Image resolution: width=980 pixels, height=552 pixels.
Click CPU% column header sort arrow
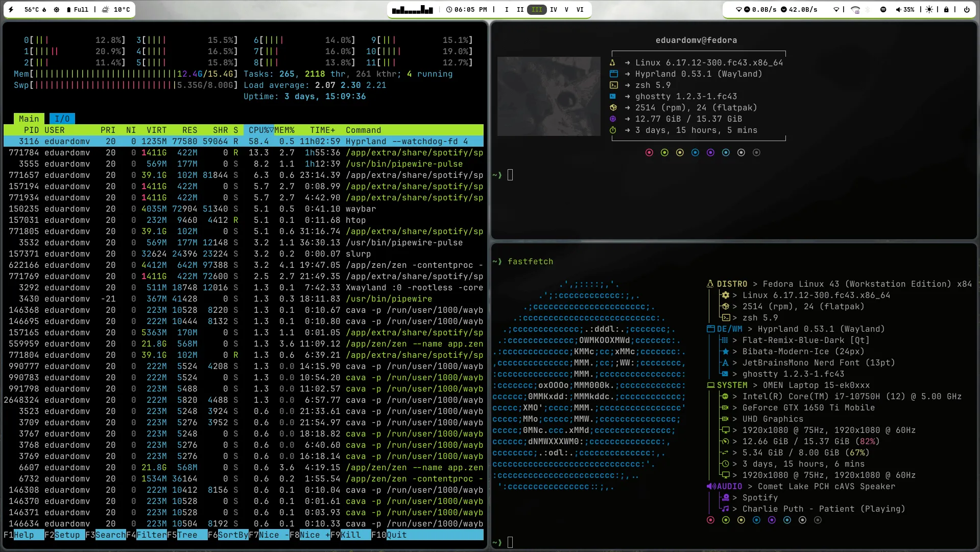tap(271, 130)
